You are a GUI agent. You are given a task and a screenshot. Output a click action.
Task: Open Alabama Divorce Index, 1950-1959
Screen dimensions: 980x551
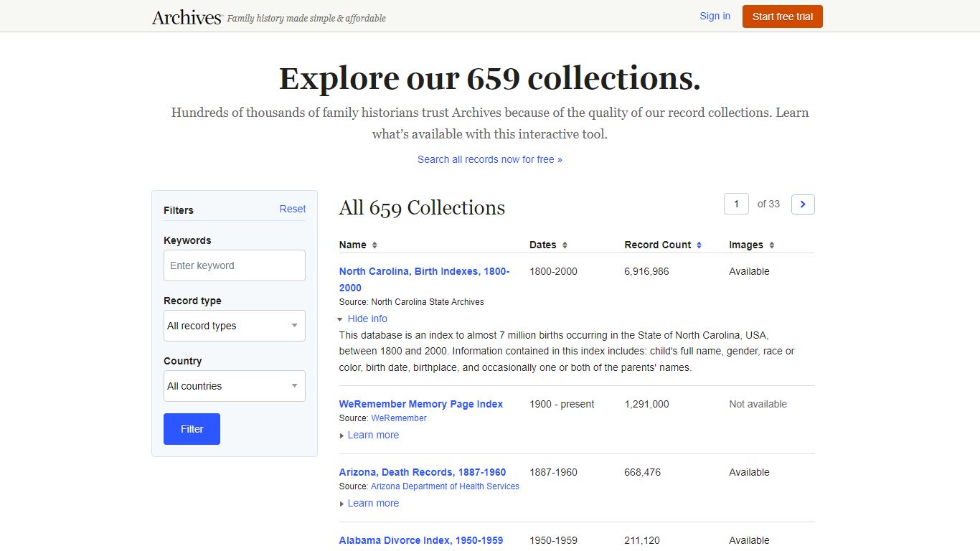421,540
